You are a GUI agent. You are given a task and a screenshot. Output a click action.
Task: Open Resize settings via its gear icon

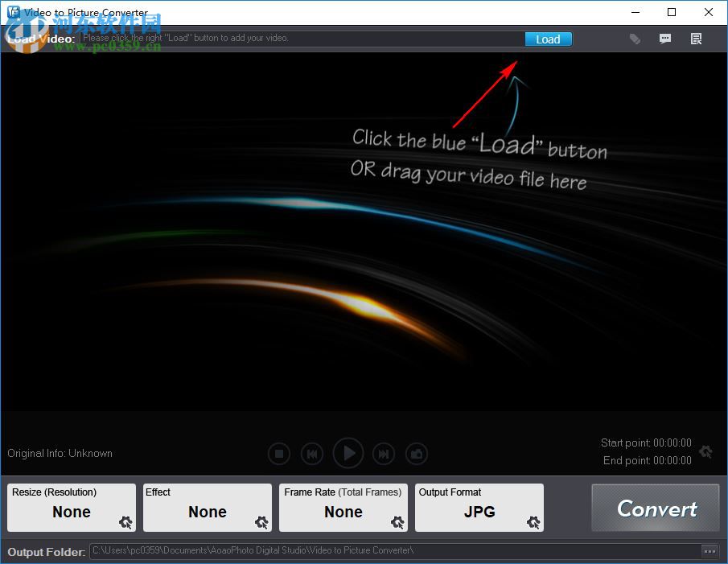point(125,523)
